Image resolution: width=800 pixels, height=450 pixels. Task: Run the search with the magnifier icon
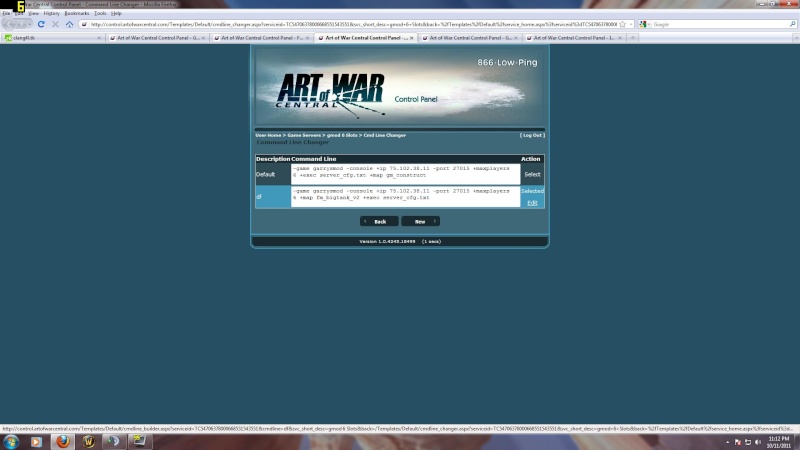coord(792,24)
